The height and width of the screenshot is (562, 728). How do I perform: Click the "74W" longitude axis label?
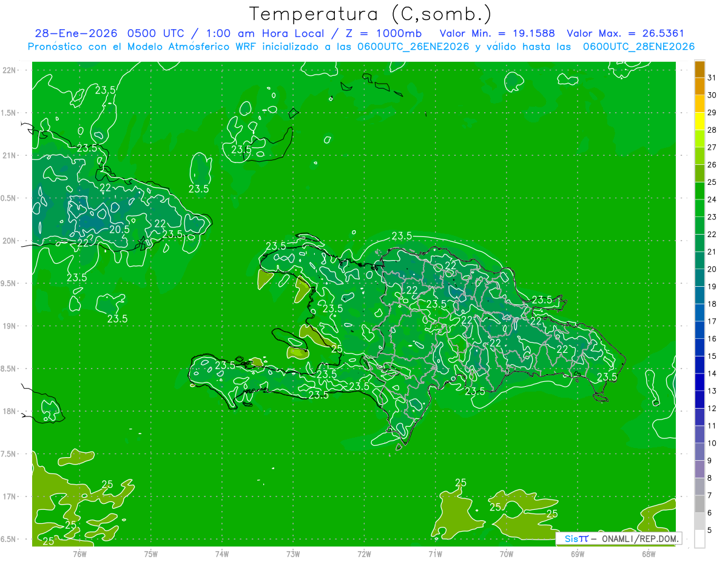point(222,554)
